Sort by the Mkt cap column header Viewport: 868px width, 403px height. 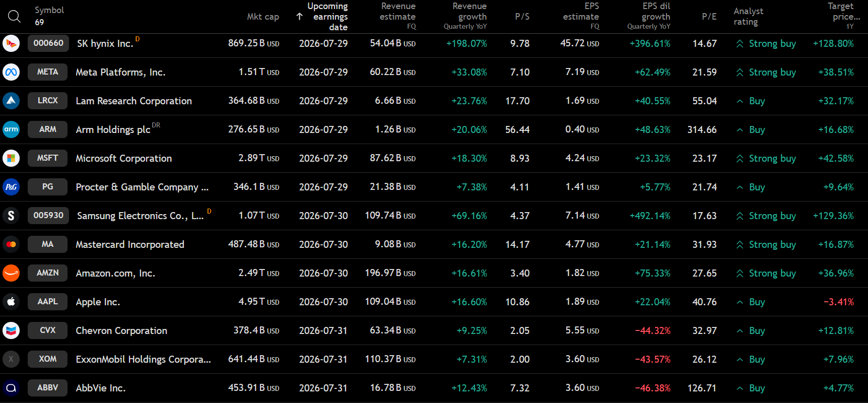(x=263, y=17)
